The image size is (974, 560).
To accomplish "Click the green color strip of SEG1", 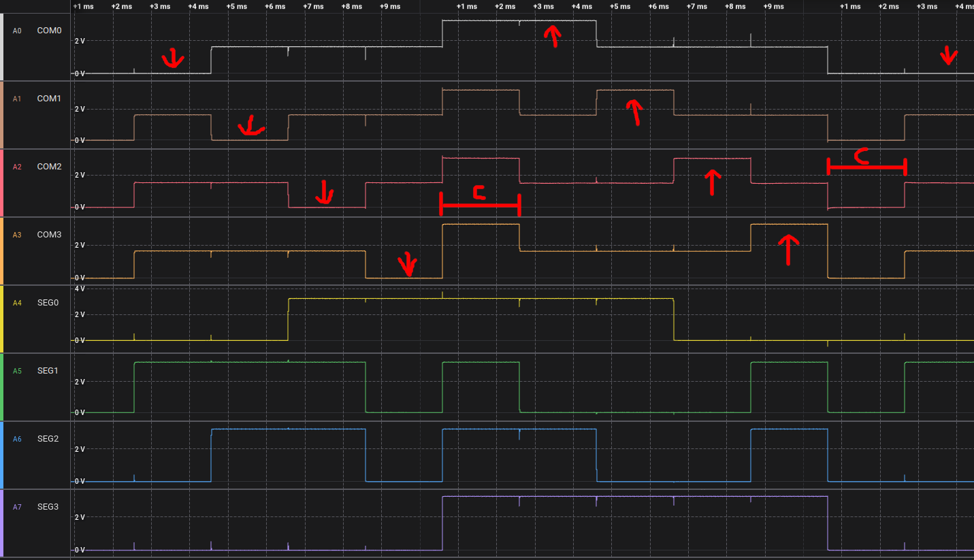I will point(2,387).
